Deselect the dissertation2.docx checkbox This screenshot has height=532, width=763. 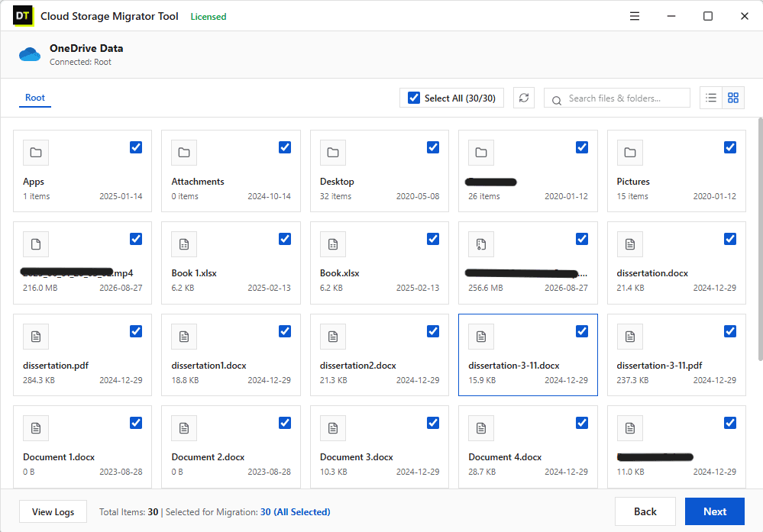click(433, 331)
